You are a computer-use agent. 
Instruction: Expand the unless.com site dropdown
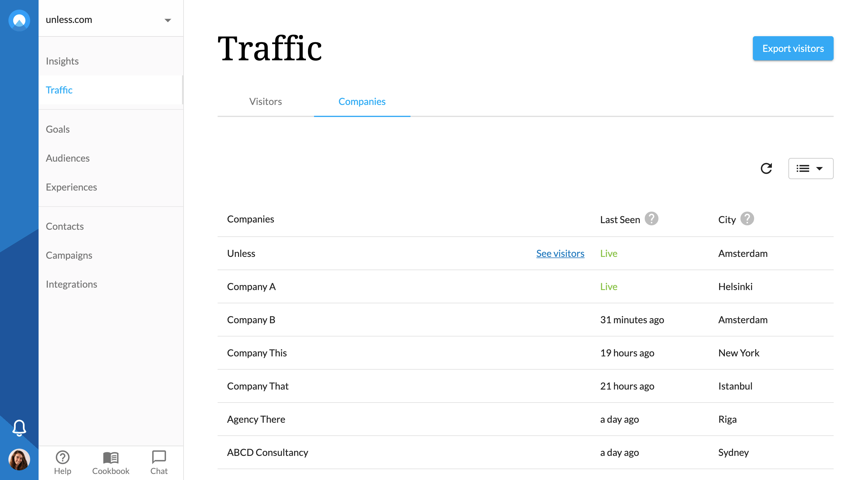pyautogui.click(x=168, y=20)
